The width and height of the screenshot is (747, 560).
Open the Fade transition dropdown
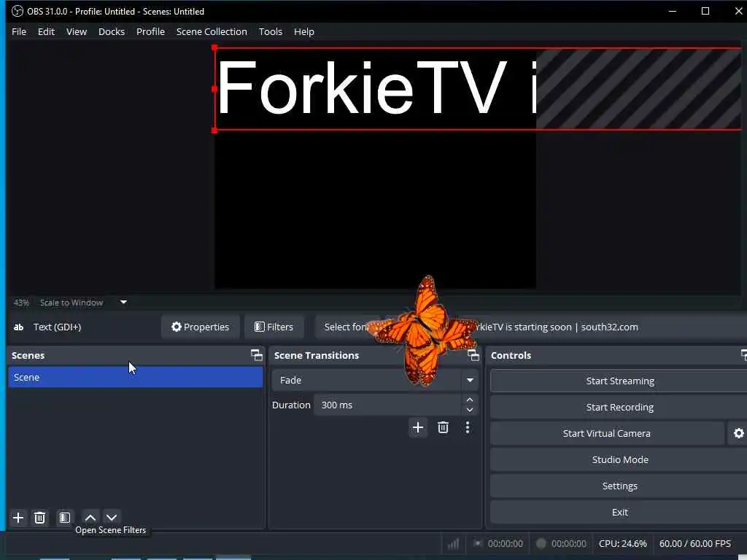point(374,380)
